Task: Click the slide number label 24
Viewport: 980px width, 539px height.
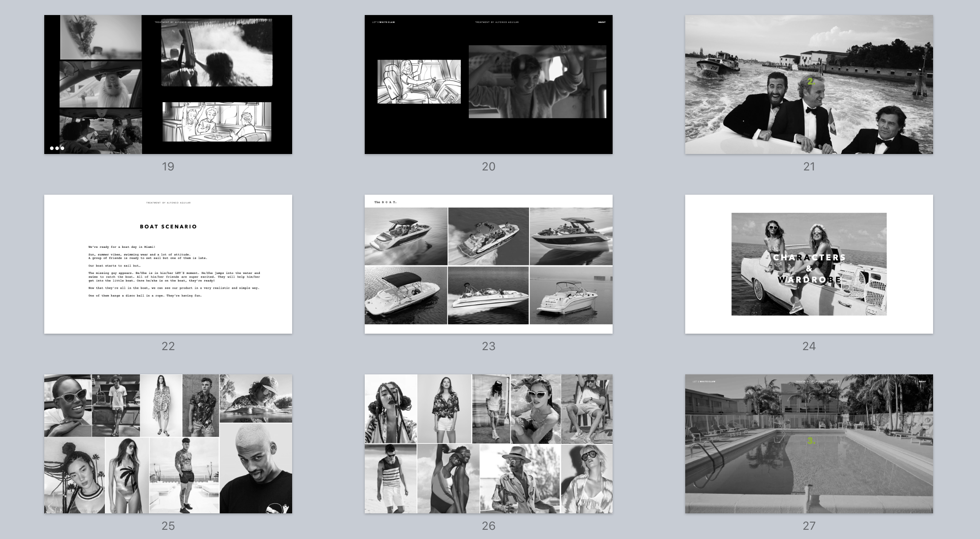Action: pyautogui.click(x=809, y=346)
